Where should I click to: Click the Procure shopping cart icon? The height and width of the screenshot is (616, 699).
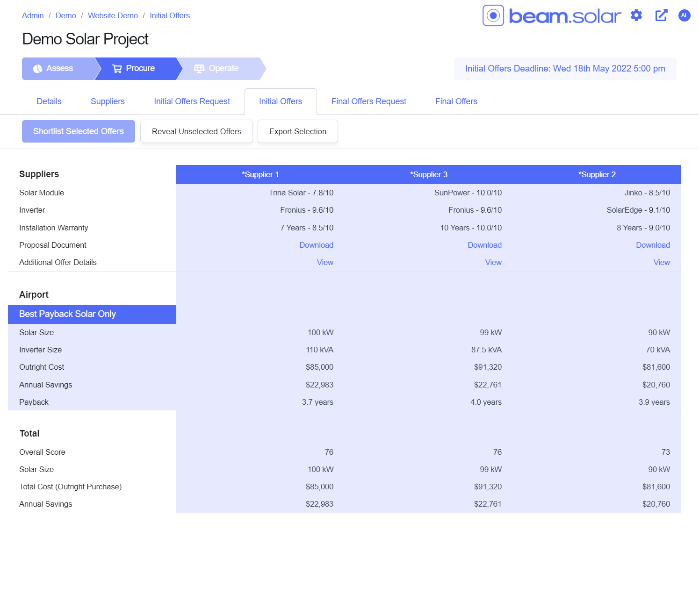(117, 69)
